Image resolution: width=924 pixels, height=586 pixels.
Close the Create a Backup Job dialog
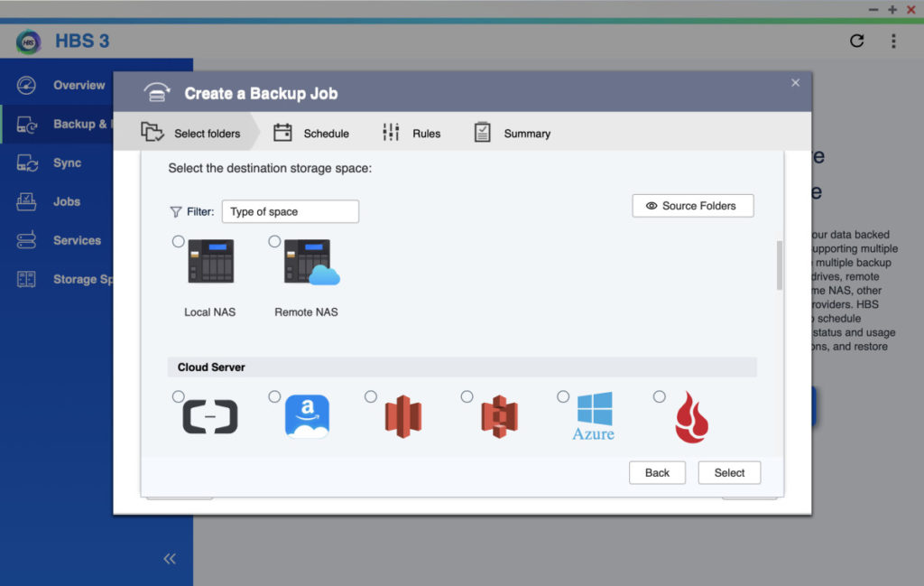pyautogui.click(x=796, y=82)
